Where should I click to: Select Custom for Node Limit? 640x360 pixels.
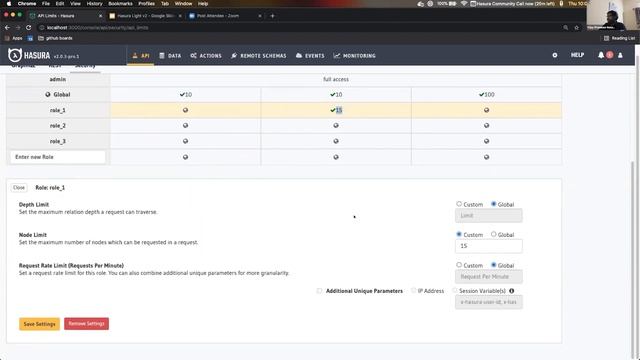459,234
